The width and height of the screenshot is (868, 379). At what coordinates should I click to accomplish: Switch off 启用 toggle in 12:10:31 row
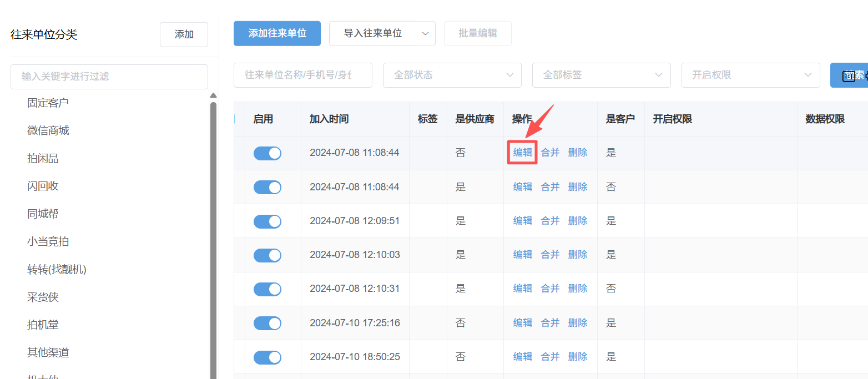pos(268,289)
